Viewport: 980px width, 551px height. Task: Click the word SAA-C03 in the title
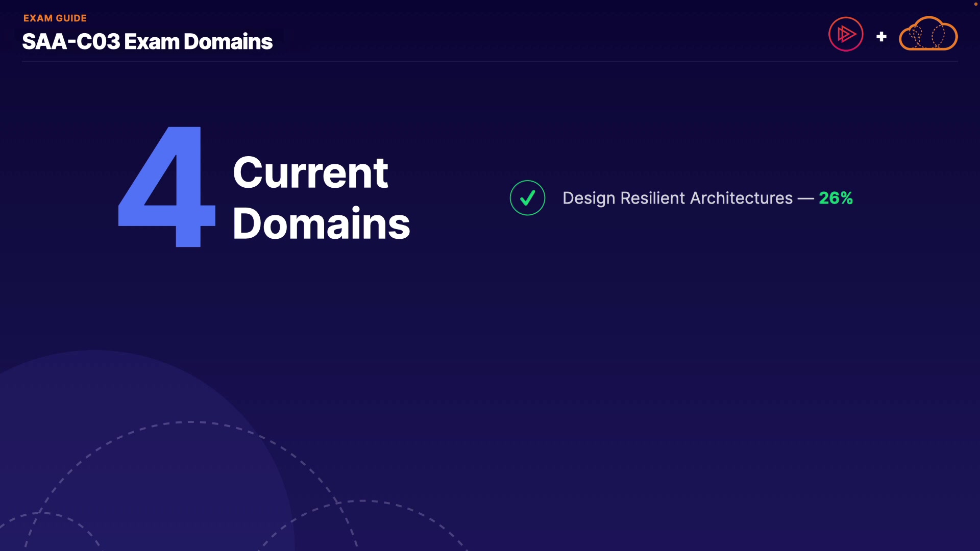click(71, 42)
